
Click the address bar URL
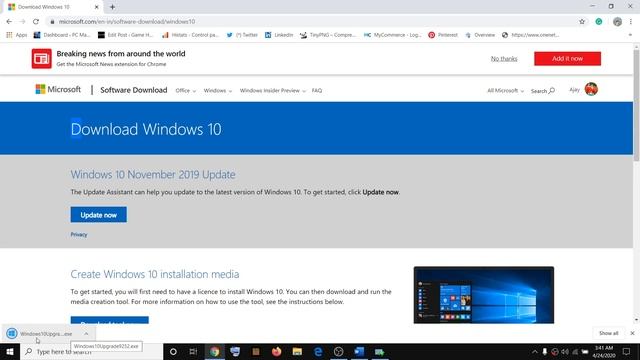(x=127, y=22)
